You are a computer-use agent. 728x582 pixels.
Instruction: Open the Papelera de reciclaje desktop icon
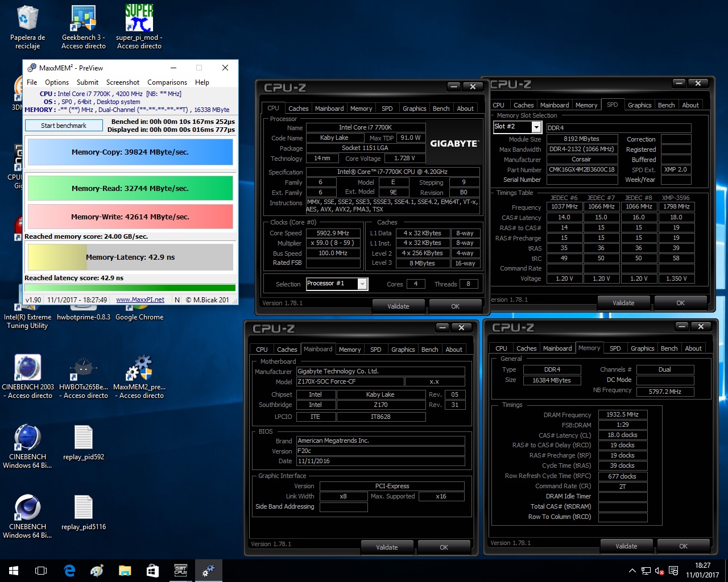click(x=27, y=27)
